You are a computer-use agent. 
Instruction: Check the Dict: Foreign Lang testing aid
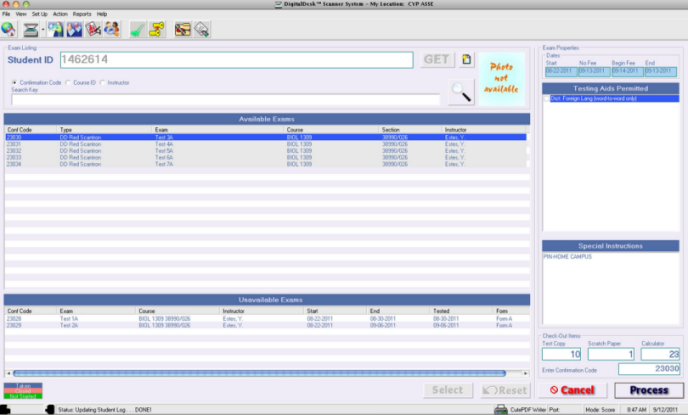(x=547, y=99)
